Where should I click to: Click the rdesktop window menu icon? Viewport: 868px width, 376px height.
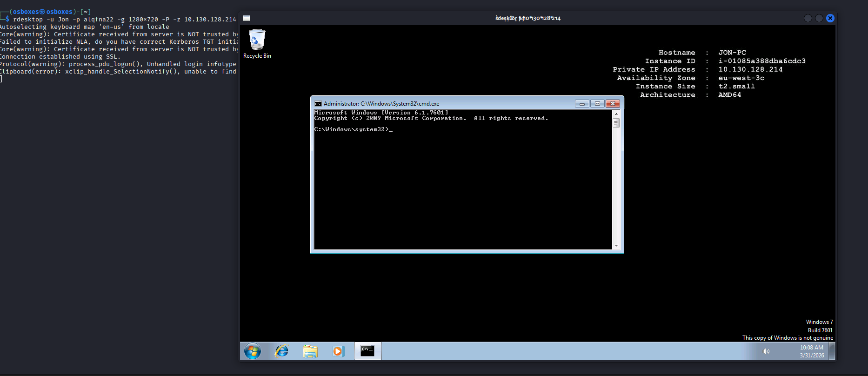[x=247, y=18]
